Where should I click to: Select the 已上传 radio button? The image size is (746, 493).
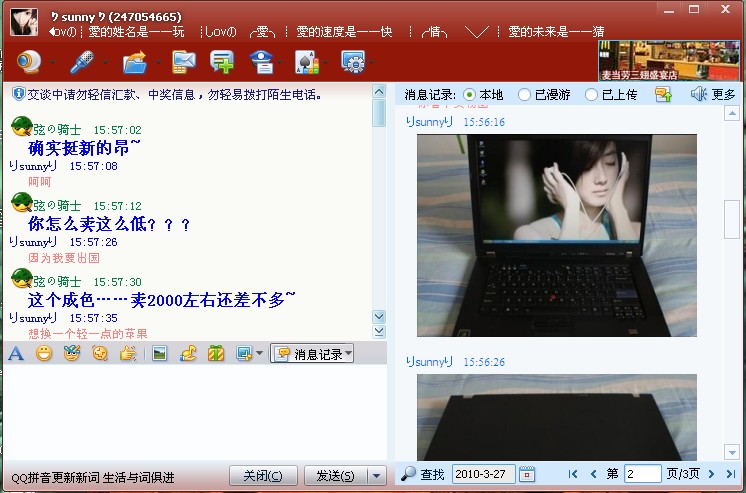[x=591, y=95]
